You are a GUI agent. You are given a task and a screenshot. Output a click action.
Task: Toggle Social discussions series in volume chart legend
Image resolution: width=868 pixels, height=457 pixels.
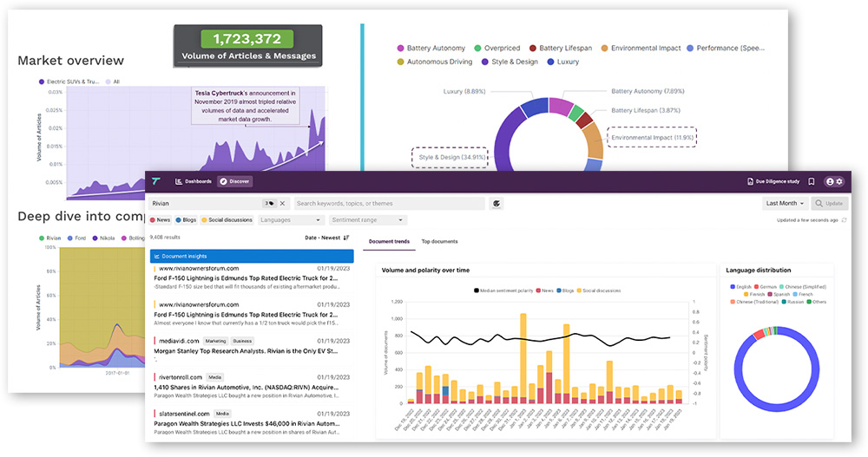[x=599, y=291]
